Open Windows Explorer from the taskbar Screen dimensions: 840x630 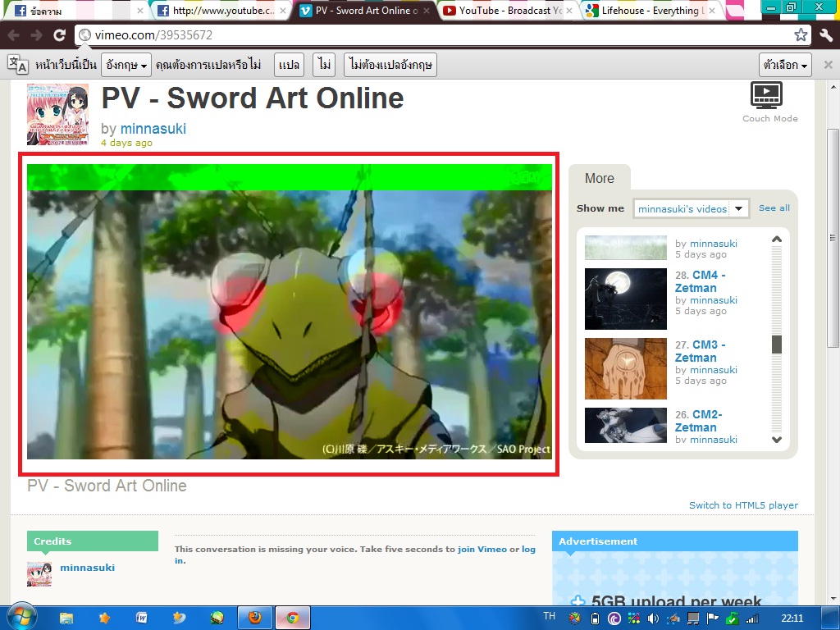pos(66,619)
